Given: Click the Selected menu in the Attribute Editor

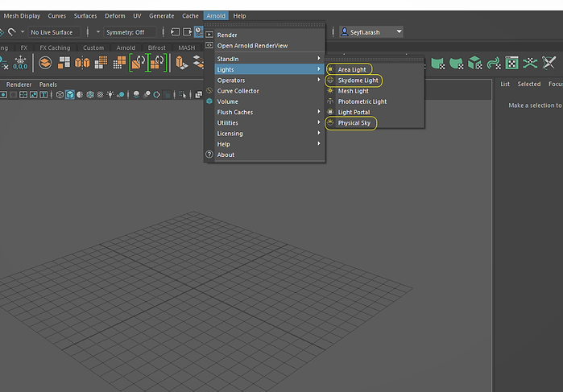Looking at the screenshot, I should click(x=529, y=84).
